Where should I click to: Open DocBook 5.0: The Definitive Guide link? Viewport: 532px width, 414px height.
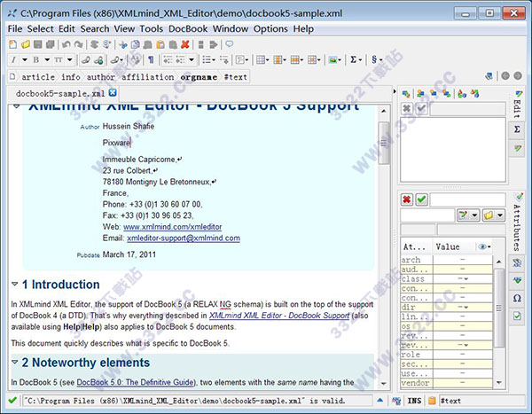[136, 382]
